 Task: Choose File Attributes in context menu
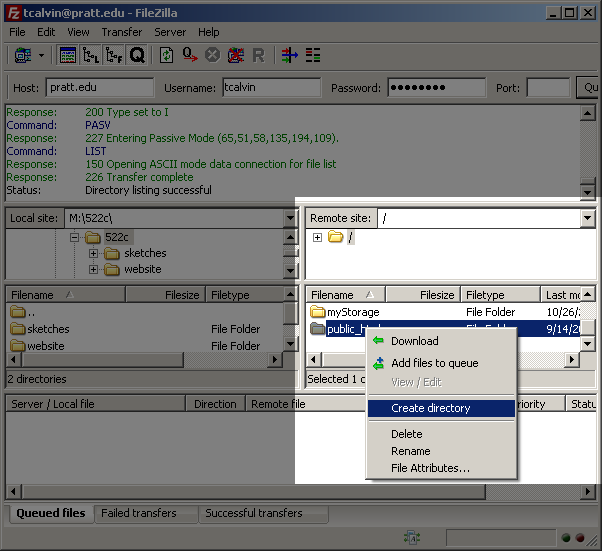(x=441, y=468)
